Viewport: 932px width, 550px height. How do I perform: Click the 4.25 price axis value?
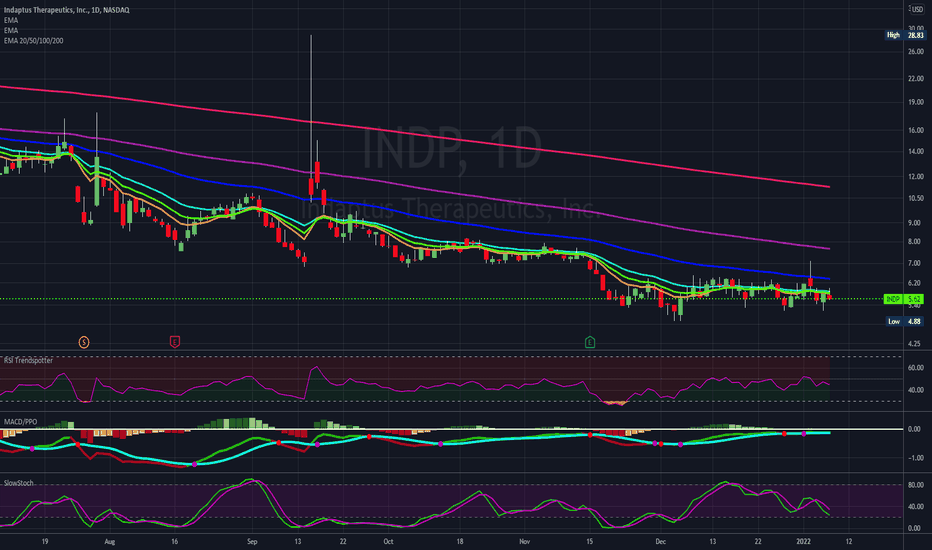click(x=916, y=344)
